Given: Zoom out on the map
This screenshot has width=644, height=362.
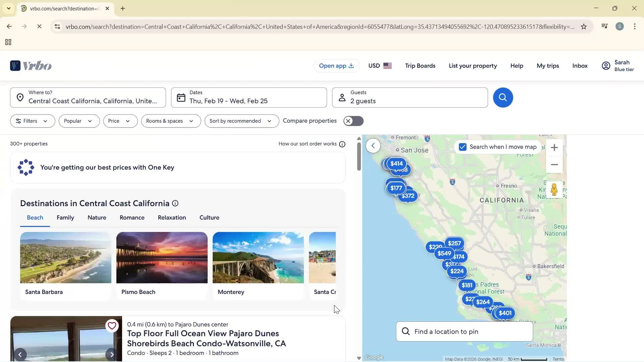Looking at the screenshot, I should (554, 165).
